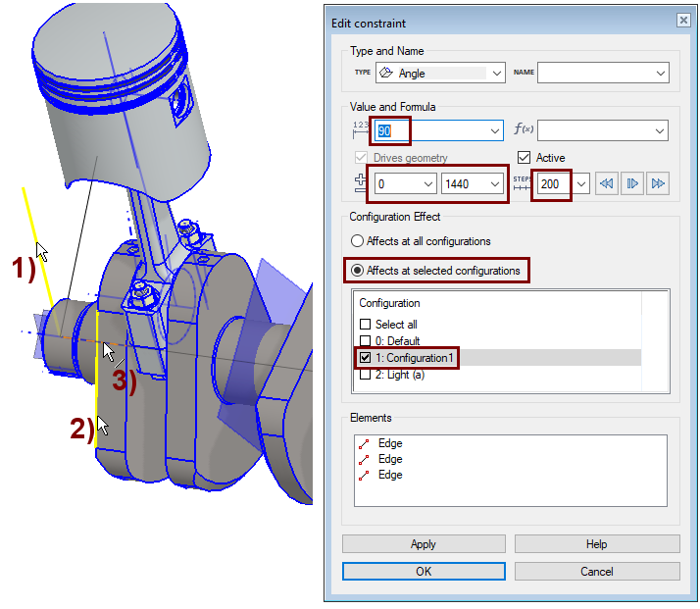
Task: Click the step play animation button
Action: point(632,183)
